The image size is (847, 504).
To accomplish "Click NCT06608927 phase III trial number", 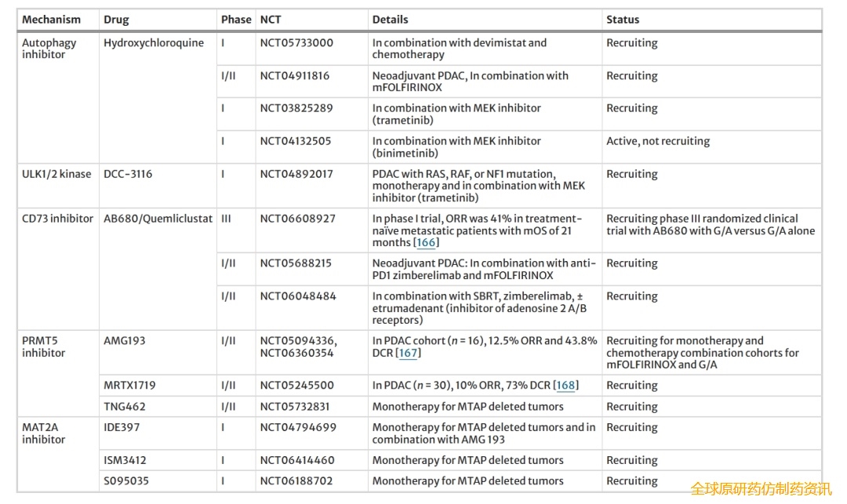I will (296, 219).
